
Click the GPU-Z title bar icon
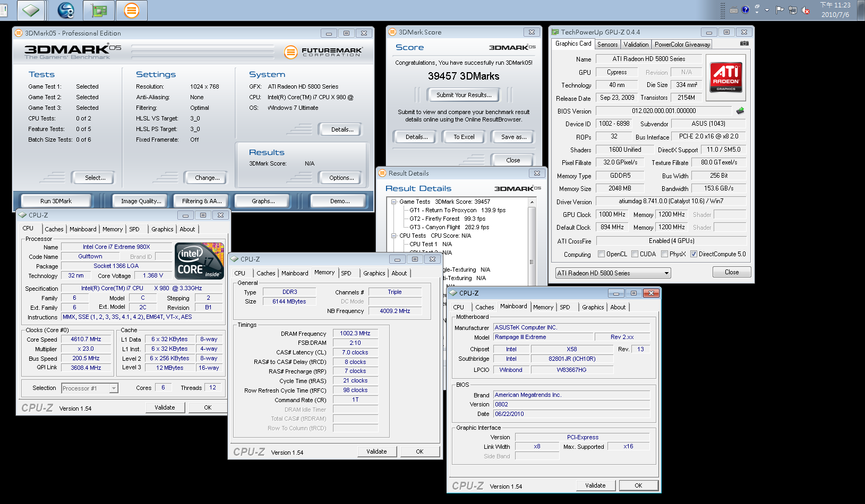click(555, 32)
